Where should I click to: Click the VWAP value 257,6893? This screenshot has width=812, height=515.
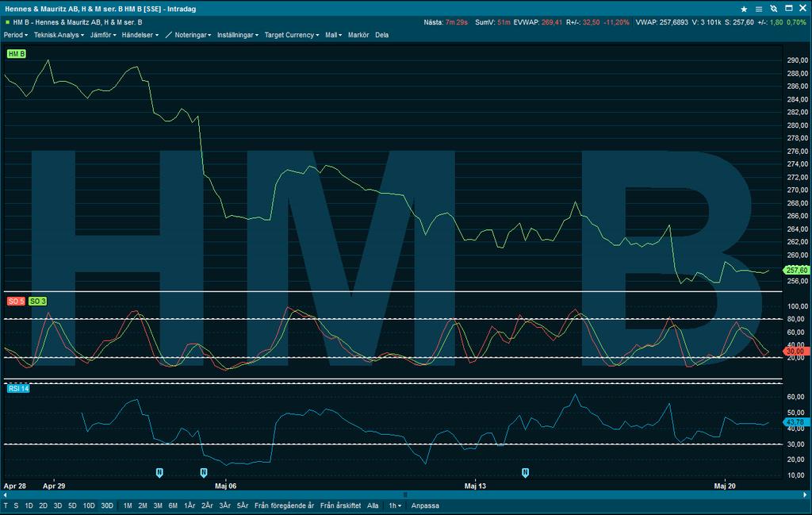[x=674, y=22]
